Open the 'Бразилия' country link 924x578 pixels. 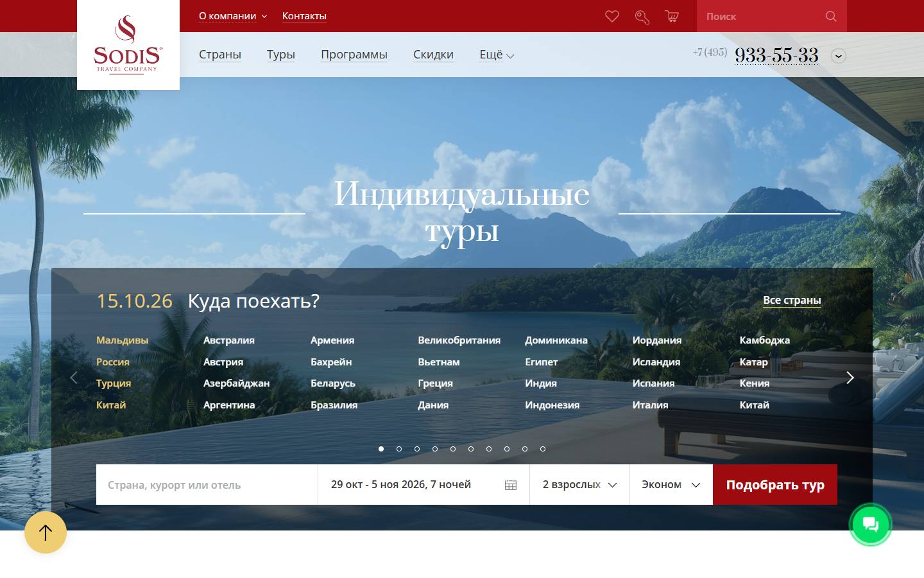(334, 405)
